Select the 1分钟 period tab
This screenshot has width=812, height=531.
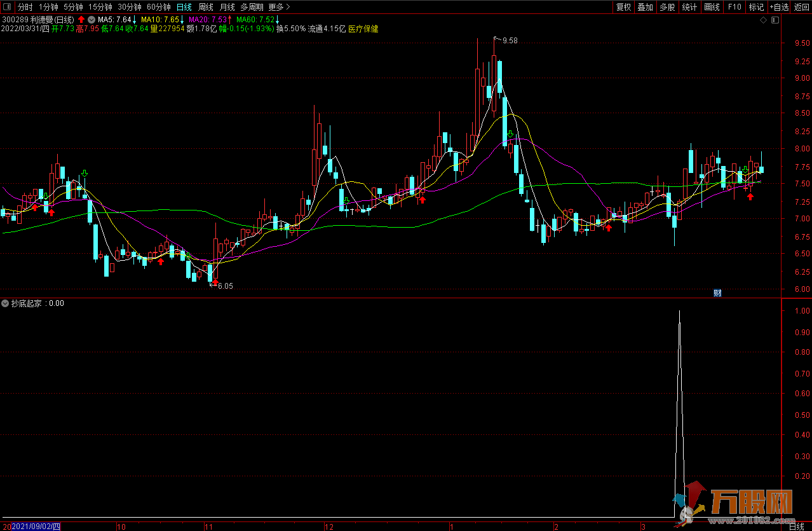pyautogui.click(x=48, y=7)
